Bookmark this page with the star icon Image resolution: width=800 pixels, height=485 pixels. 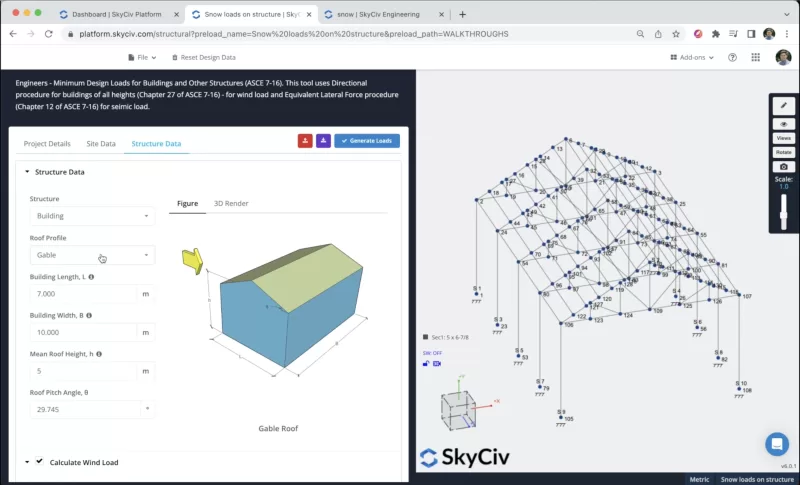676,34
